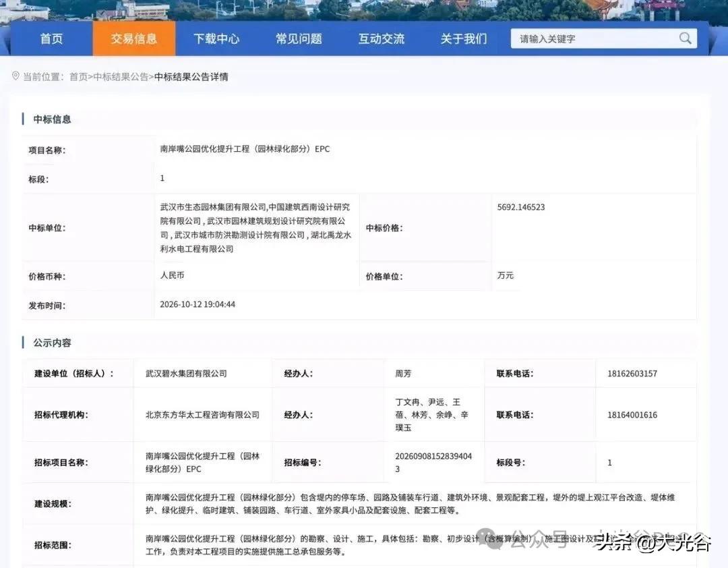
Task: Select agency handlers list starting 丁文冉
Action: (x=432, y=415)
